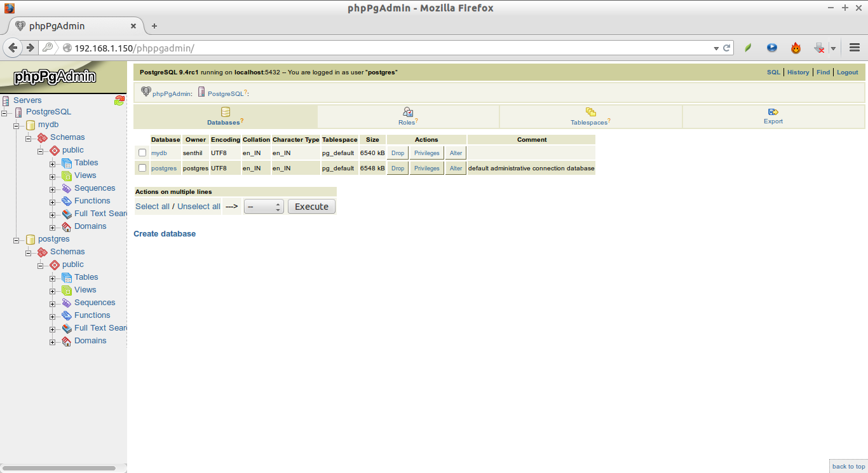Go back with the browser back arrow
This screenshot has width=868, height=473.
click(x=13, y=48)
